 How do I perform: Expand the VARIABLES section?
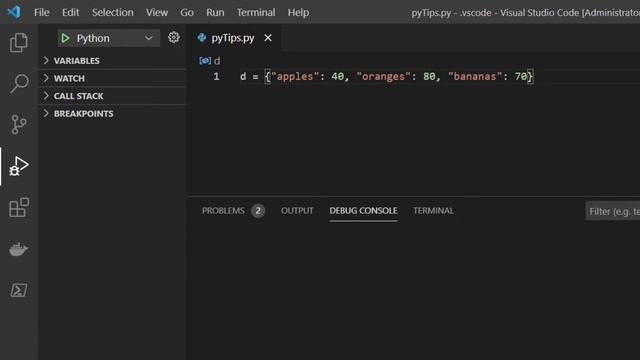113,60
